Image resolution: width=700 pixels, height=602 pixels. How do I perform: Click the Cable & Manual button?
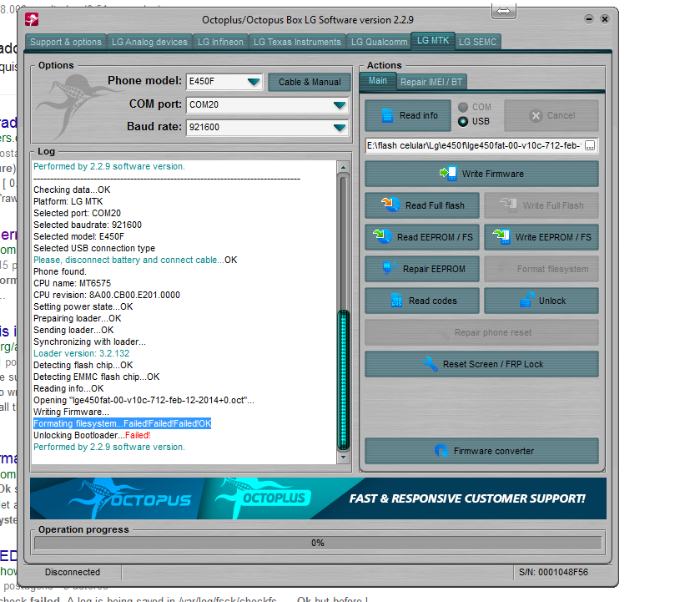tap(310, 82)
